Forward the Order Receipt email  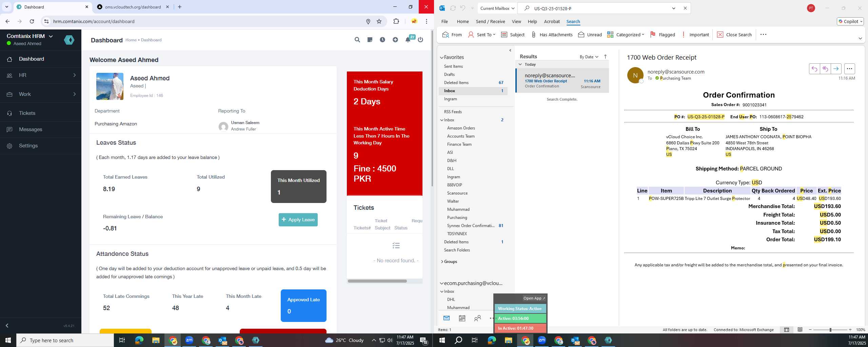point(836,69)
